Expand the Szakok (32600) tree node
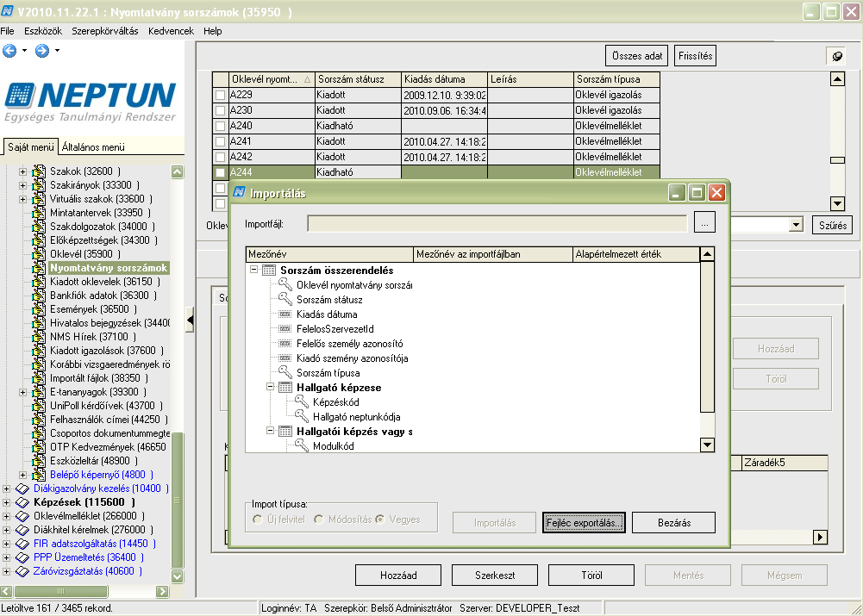 tap(22, 171)
